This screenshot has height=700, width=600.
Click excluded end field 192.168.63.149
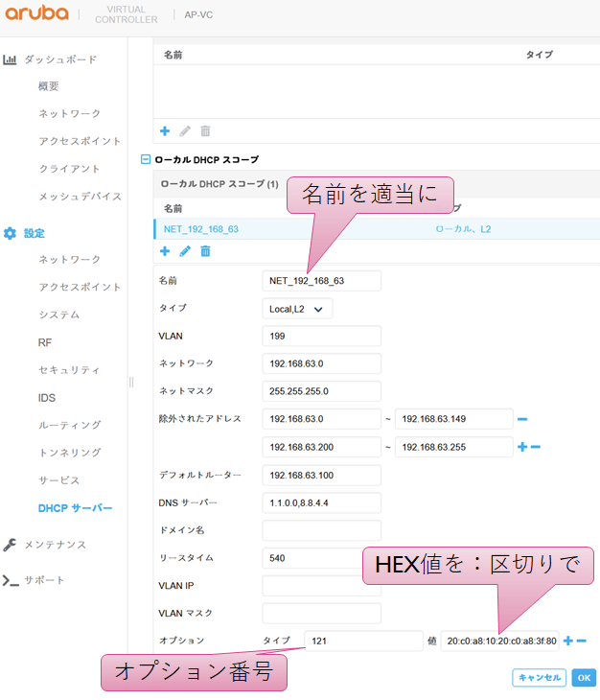tap(454, 419)
